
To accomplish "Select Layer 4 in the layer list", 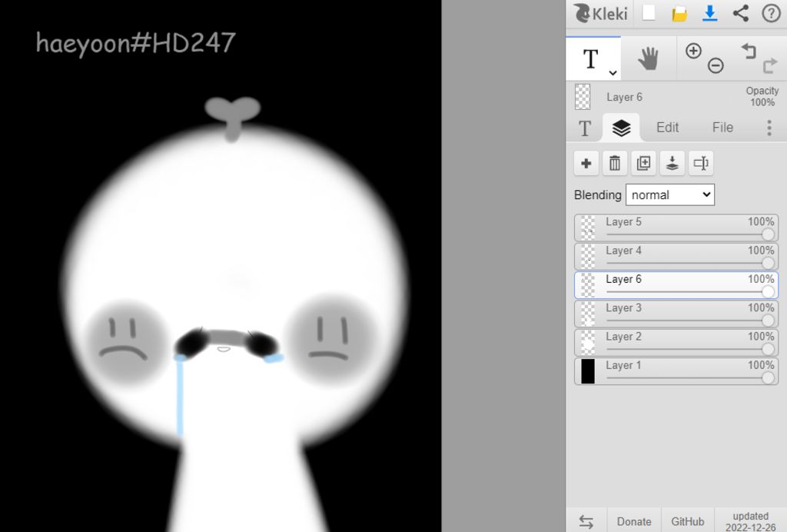I will tap(676, 257).
